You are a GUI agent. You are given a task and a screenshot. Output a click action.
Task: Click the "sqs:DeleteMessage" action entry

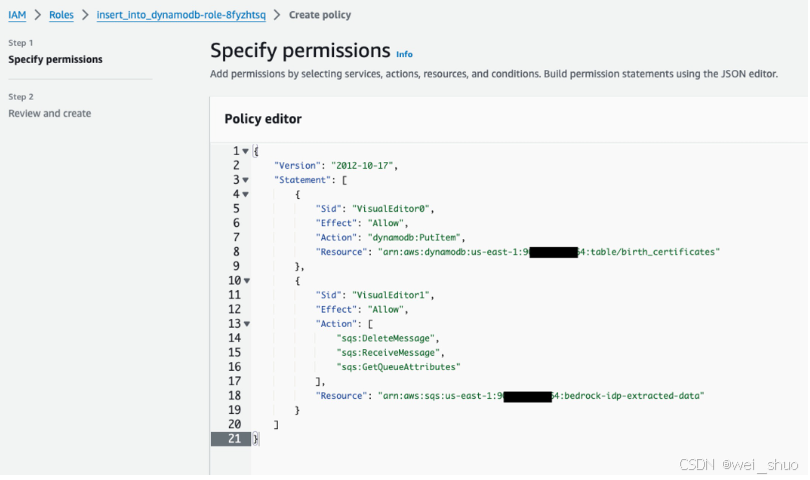(x=385, y=338)
